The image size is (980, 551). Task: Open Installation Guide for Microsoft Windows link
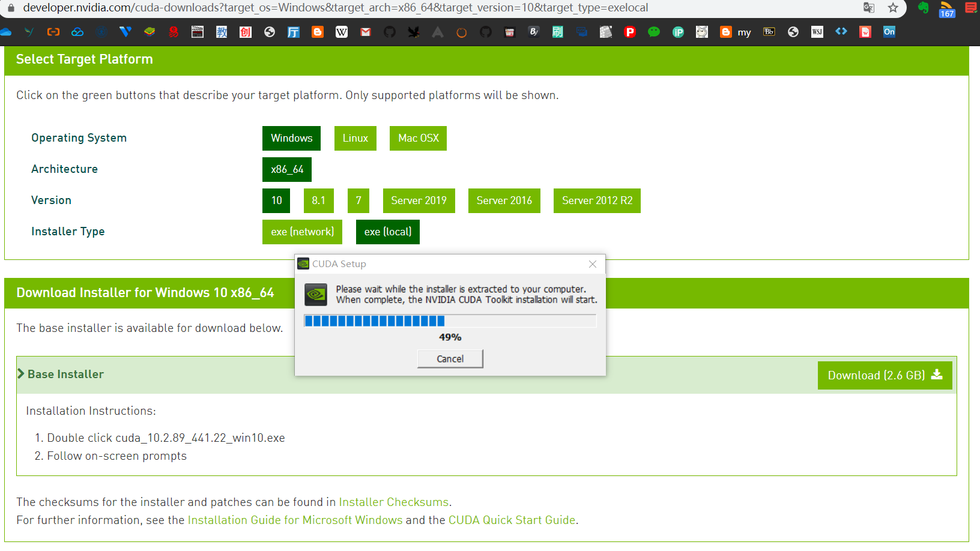click(295, 520)
